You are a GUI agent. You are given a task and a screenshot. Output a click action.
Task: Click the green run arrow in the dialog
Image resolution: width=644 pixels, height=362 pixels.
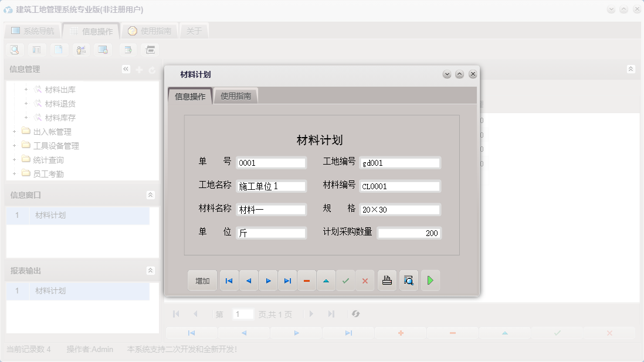click(x=430, y=280)
